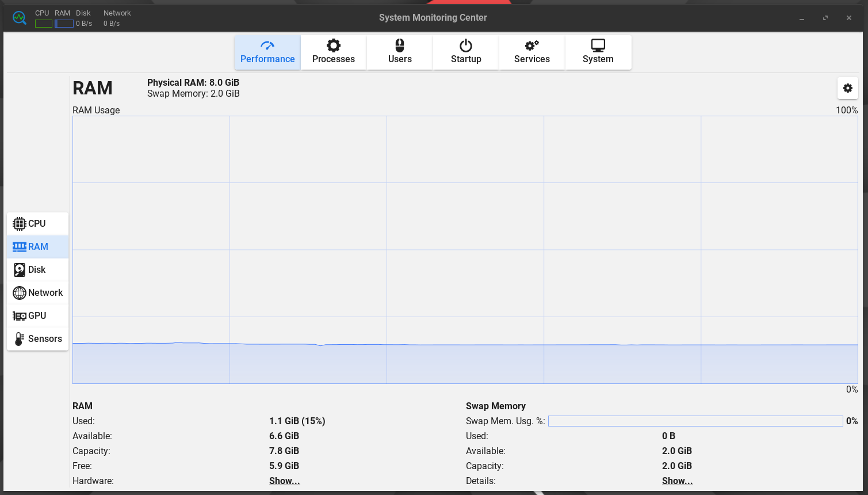
Task: Open the GPU monitoring panel
Action: 37,315
